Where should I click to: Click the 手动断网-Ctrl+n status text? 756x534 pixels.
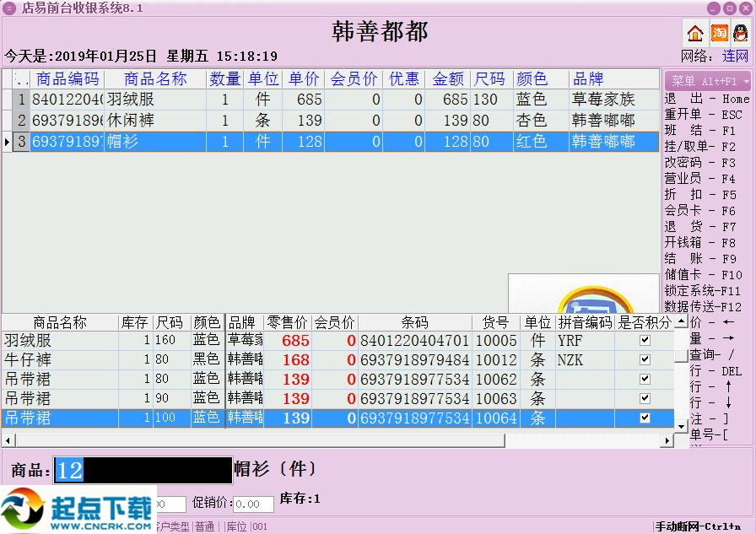pyautogui.click(x=697, y=526)
